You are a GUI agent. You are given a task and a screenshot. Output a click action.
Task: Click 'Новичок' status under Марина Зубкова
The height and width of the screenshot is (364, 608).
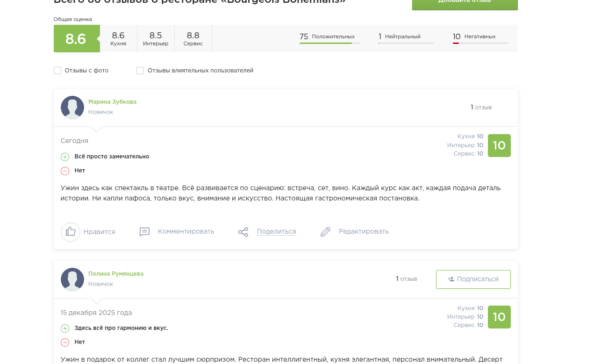(101, 112)
